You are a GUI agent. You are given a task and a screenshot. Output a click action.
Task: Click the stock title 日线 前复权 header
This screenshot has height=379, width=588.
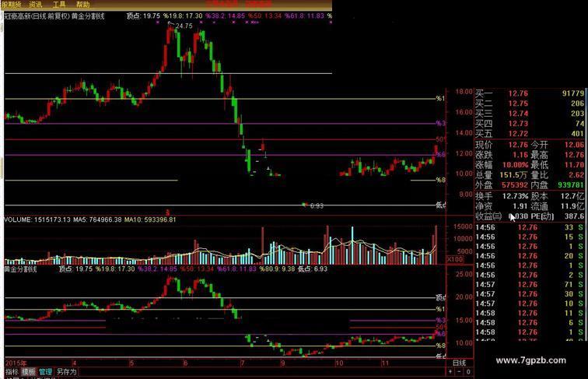[53, 16]
